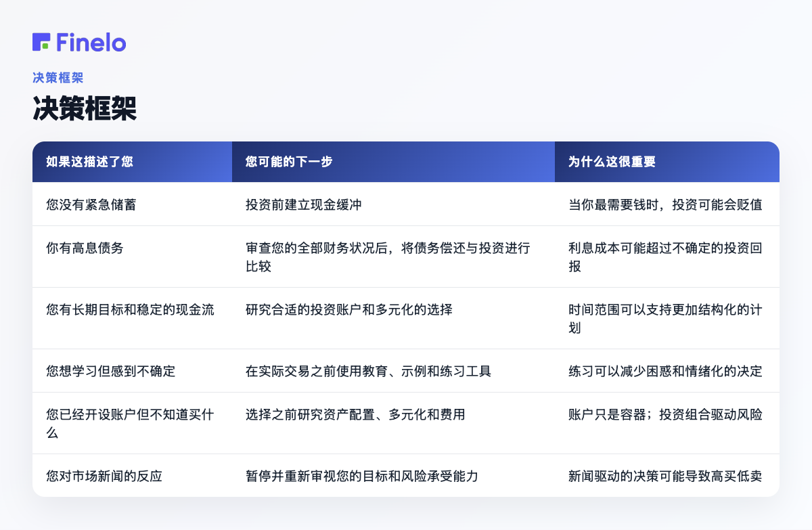Click the large 决策框架 heading
The height and width of the screenshot is (530, 812).
tap(85, 108)
